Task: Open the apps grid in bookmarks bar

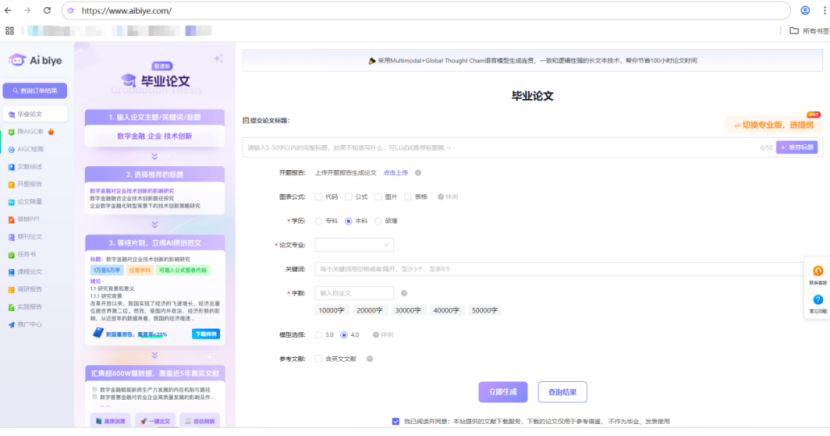Action: coord(10,31)
